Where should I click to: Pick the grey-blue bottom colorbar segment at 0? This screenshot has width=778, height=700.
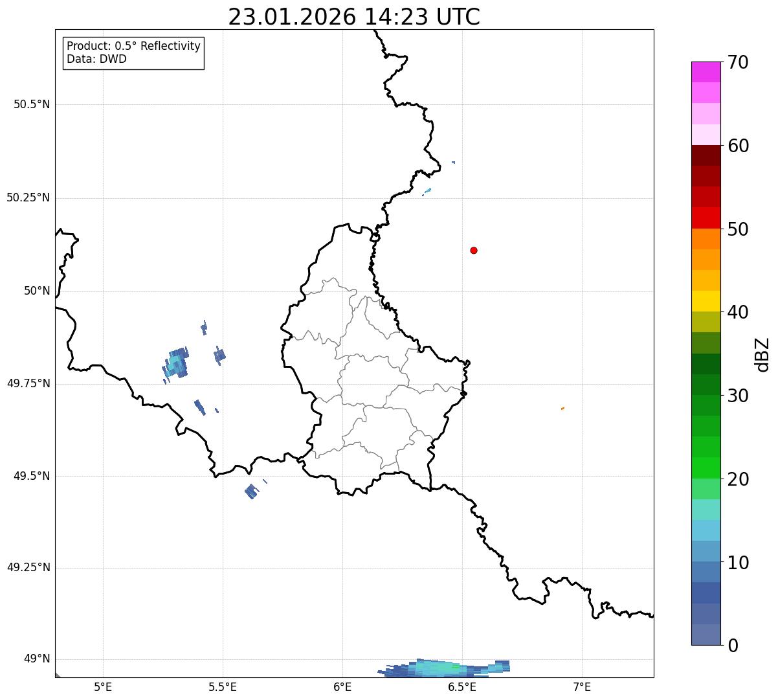[706, 635]
